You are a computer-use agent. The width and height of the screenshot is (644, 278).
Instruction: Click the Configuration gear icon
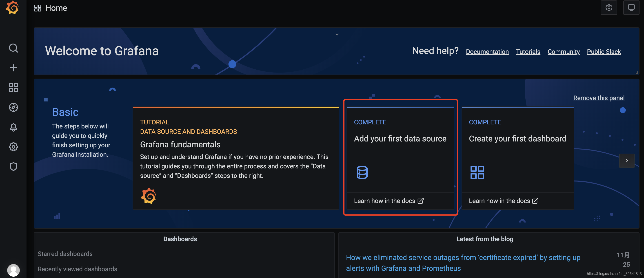(x=13, y=147)
